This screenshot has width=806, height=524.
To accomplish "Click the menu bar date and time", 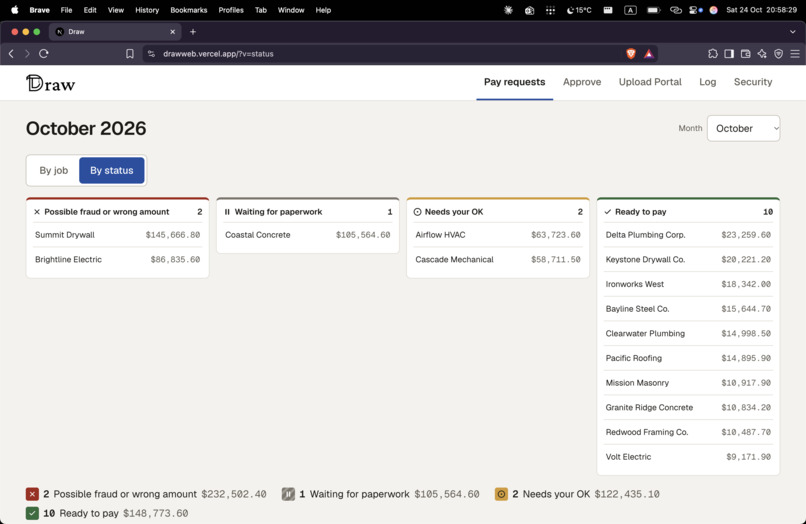I will tap(761, 10).
